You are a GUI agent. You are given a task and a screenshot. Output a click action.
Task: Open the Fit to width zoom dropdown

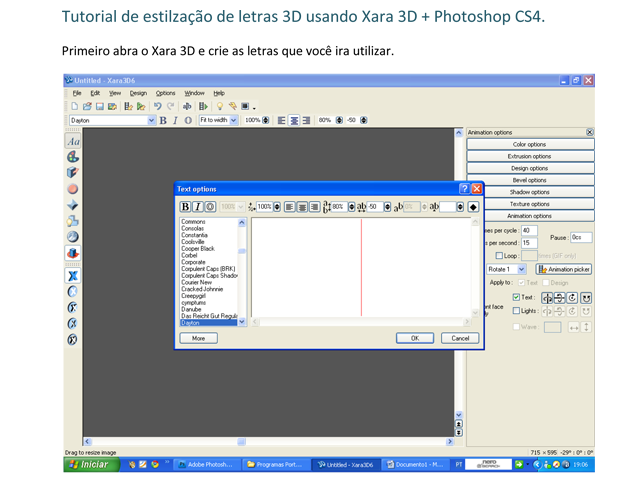[x=234, y=120]
